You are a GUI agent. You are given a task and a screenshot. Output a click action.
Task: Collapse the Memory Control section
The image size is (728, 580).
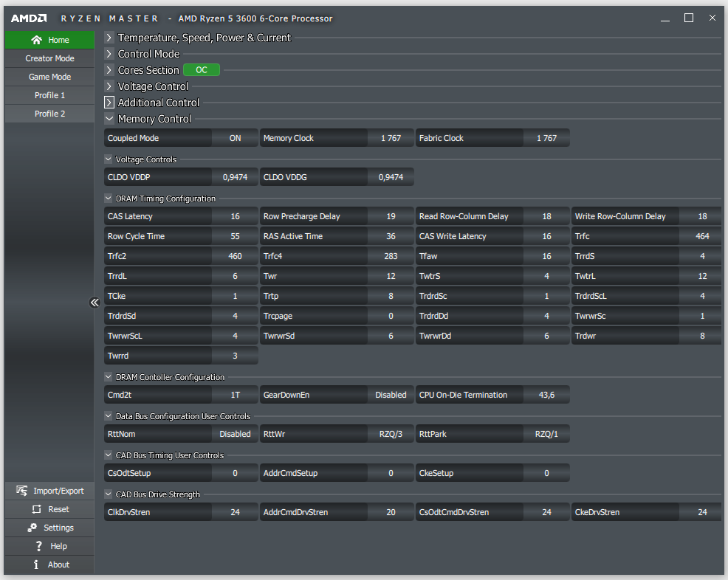tap(109, 119)
